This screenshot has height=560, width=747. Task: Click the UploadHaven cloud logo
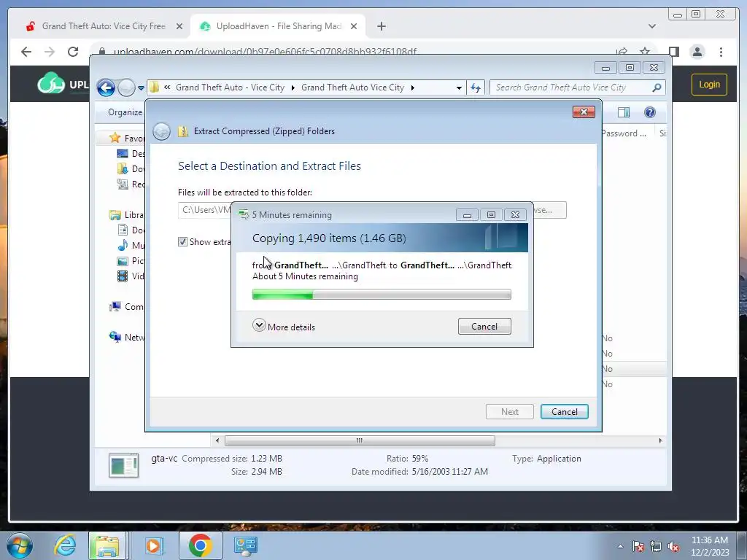click(51, 83)
